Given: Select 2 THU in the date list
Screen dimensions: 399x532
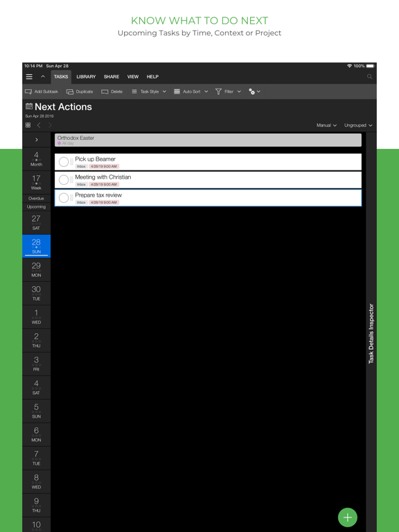Looking at the screenshot, I should pos(36,340).
